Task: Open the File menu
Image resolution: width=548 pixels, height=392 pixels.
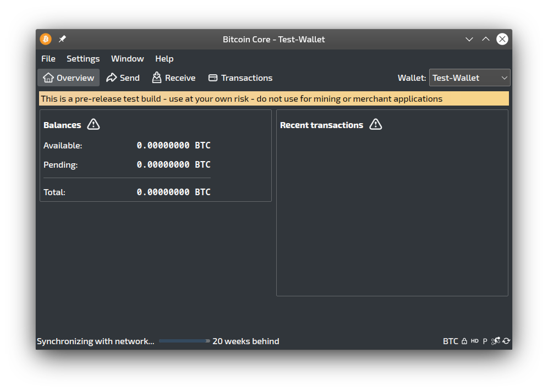Action: [48, 59]
